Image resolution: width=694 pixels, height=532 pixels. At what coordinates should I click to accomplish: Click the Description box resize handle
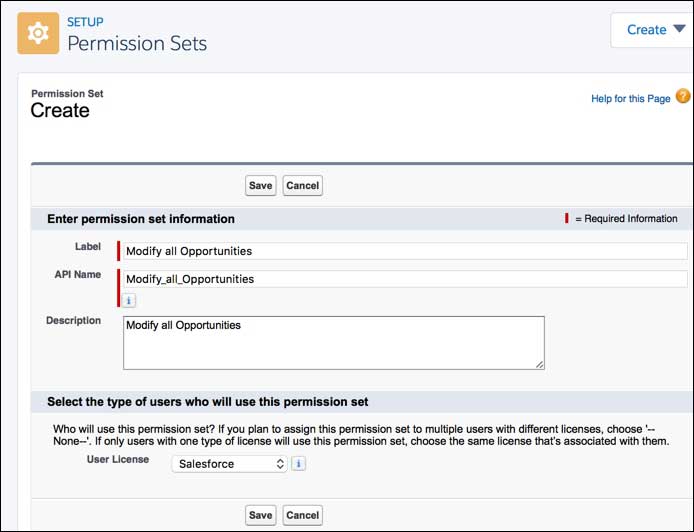click(540, 365)
